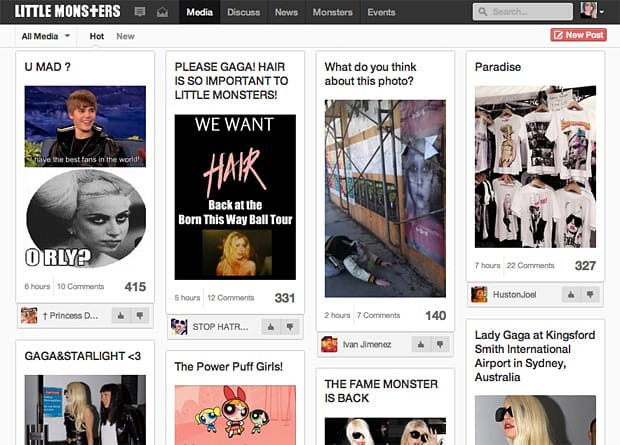
Task: Click the 415 score count
Action: point(135,287)
